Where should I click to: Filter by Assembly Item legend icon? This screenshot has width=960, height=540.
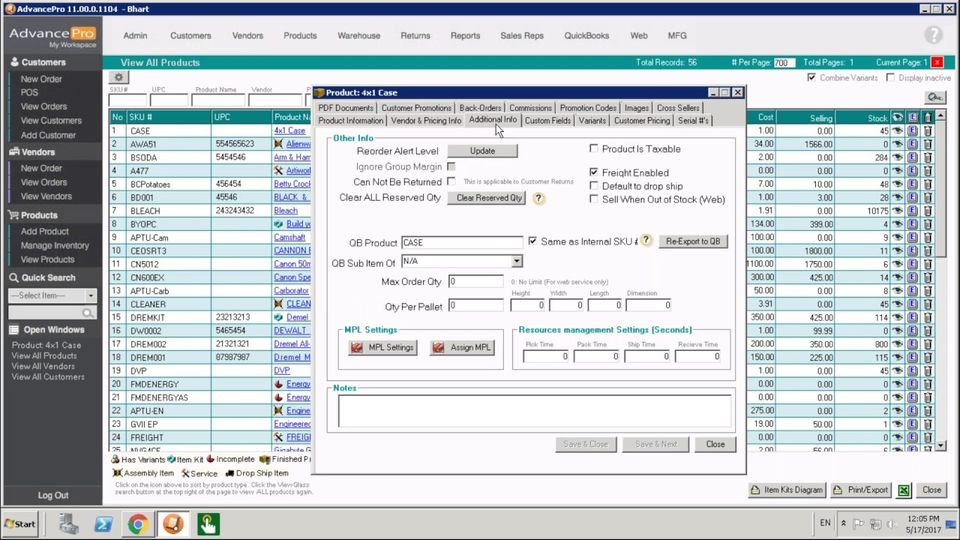117,473
